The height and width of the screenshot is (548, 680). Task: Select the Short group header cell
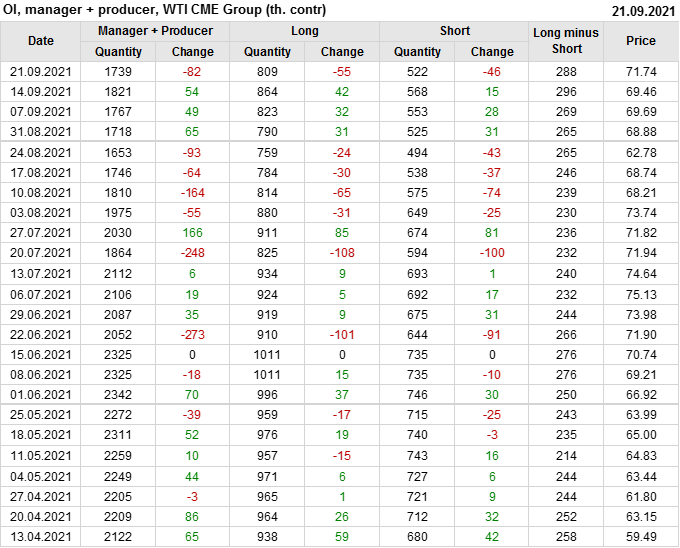point(454,31)
